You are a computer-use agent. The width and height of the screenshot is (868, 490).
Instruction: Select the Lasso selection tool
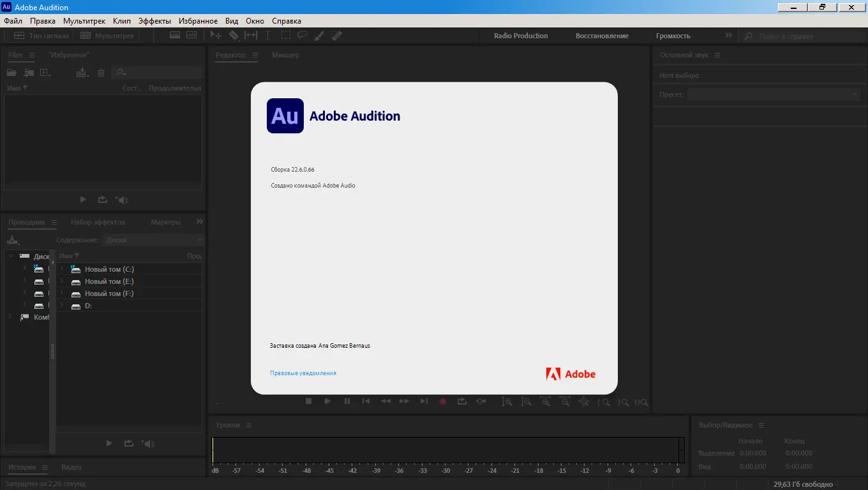[x=303, y=36]
